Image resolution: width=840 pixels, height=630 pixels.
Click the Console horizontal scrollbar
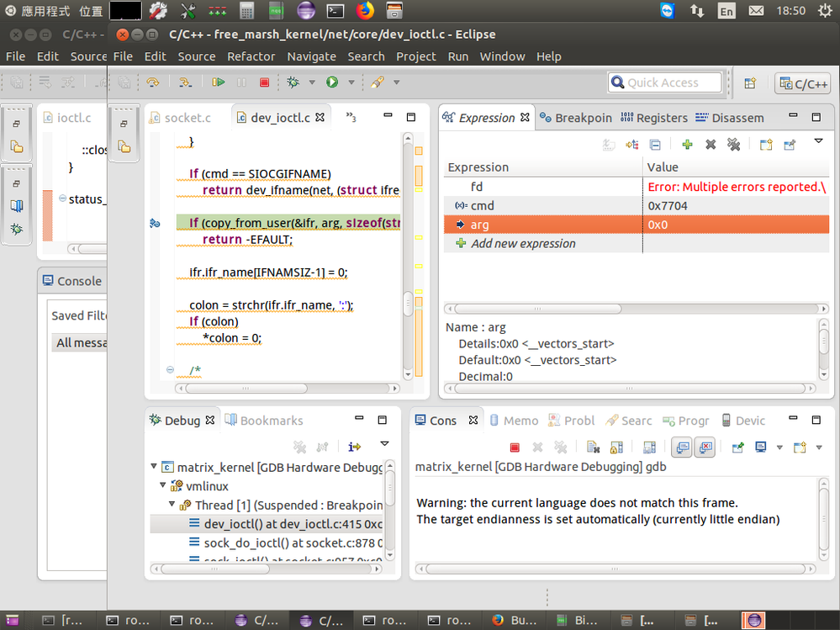[x=615, y=569]
